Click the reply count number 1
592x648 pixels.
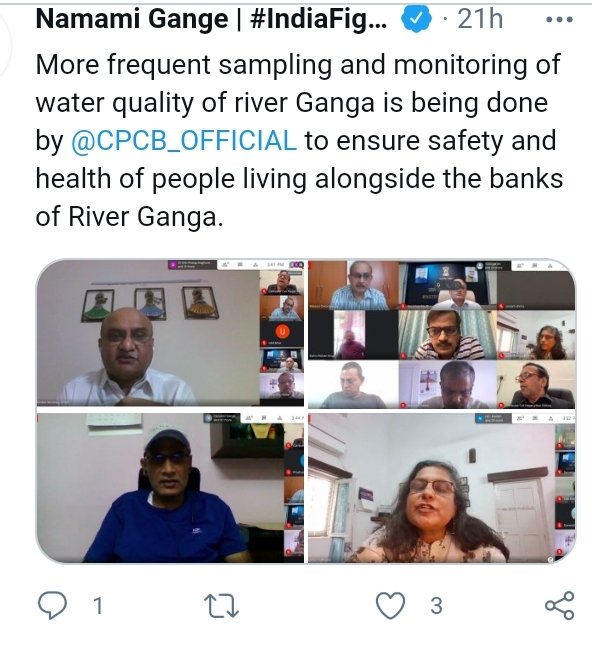coord(98,606)
